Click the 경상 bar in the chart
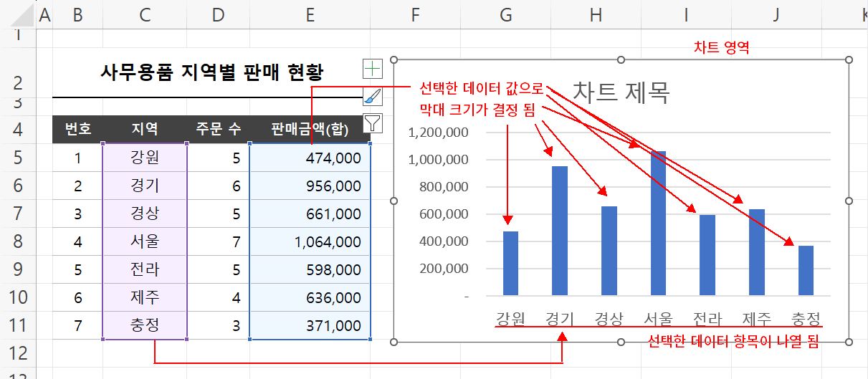The image size is (868, 379). click(609, 251)
